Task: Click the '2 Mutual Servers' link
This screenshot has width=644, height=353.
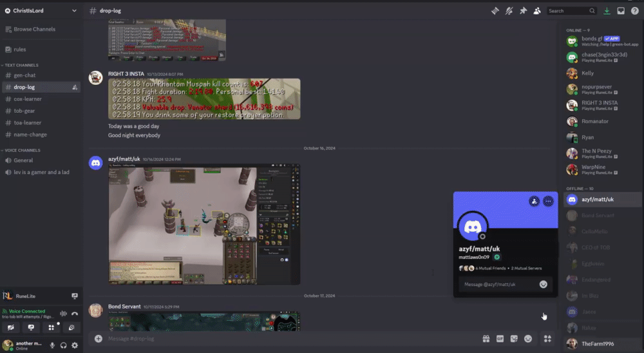Action: pyautogui.click(x=526, y=269)
